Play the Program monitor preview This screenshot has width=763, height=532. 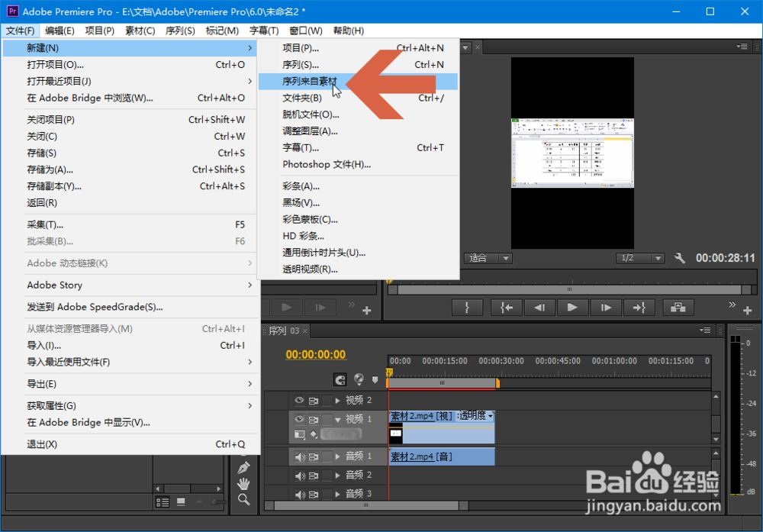(572, 308)
